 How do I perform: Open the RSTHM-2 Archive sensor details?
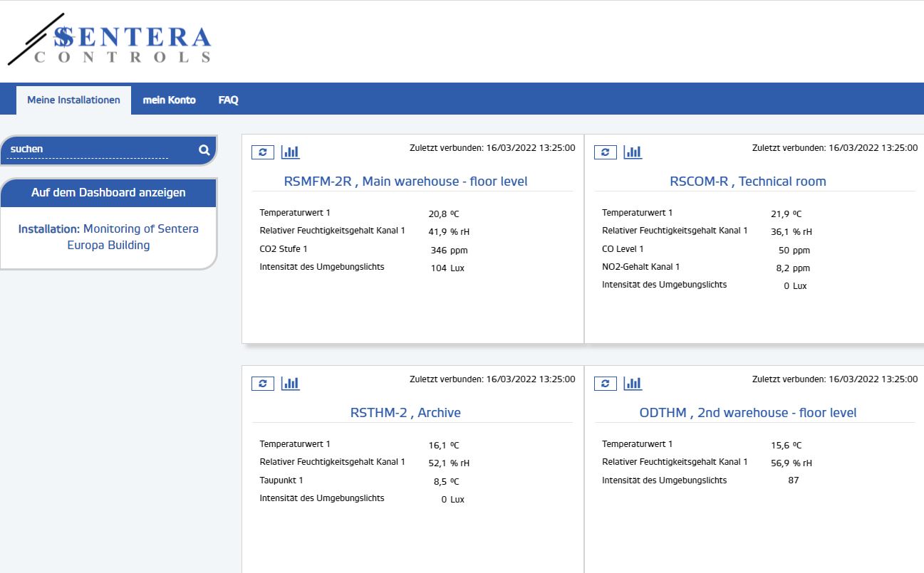[x=405, y=413]
